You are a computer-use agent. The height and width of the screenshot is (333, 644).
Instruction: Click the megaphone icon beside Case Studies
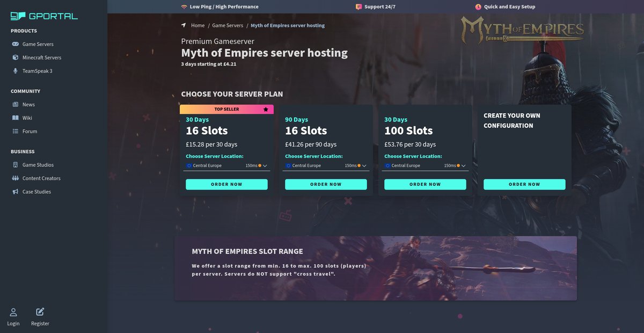tap(16, 192)
